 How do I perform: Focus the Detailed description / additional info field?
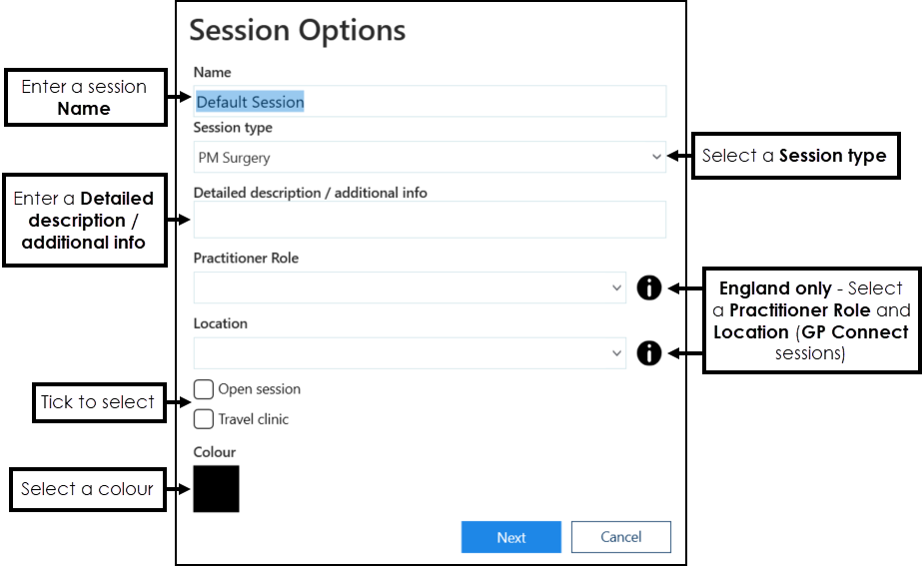coord(430,220)
